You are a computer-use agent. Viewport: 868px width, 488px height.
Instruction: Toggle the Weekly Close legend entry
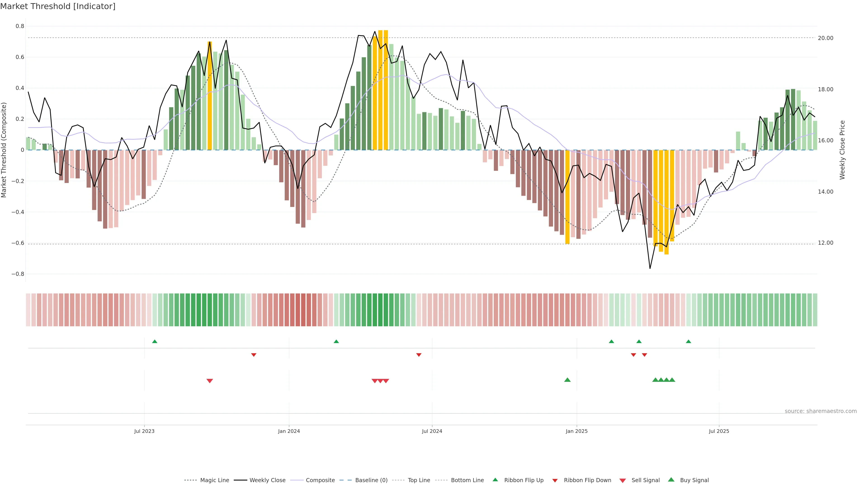click(267, 480)
